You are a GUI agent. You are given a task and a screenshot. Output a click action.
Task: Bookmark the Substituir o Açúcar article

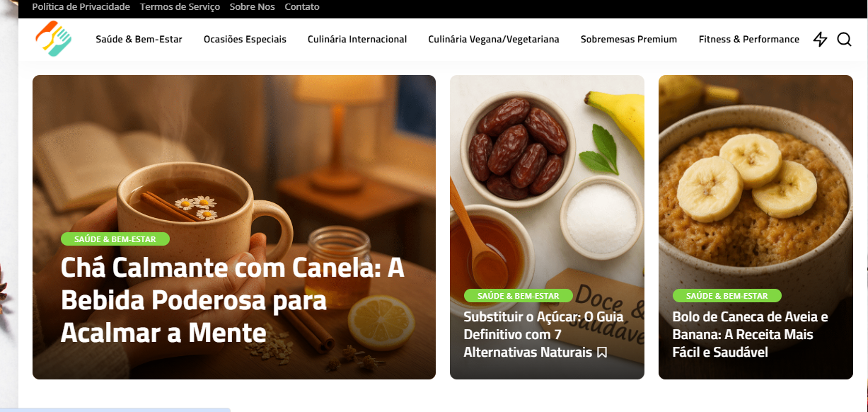[602, 352]
